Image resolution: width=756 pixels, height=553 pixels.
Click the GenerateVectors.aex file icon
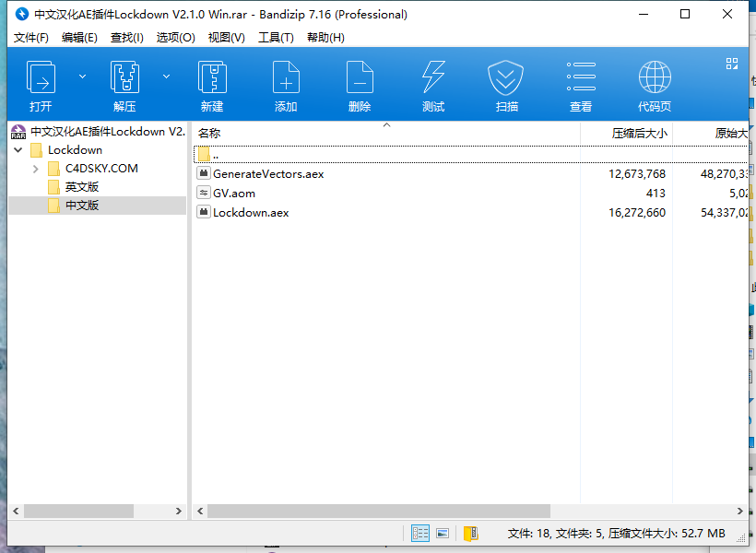coord(204,173)
